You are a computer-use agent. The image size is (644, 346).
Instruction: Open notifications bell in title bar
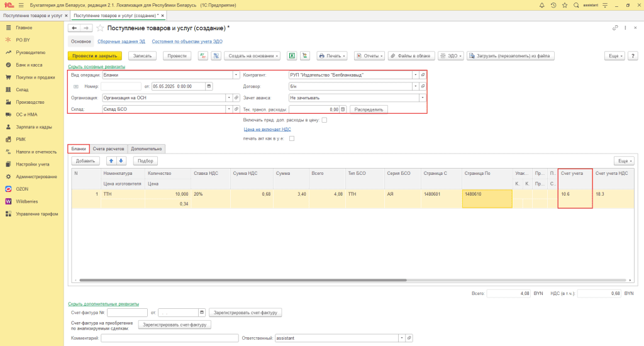pos(541,5)
